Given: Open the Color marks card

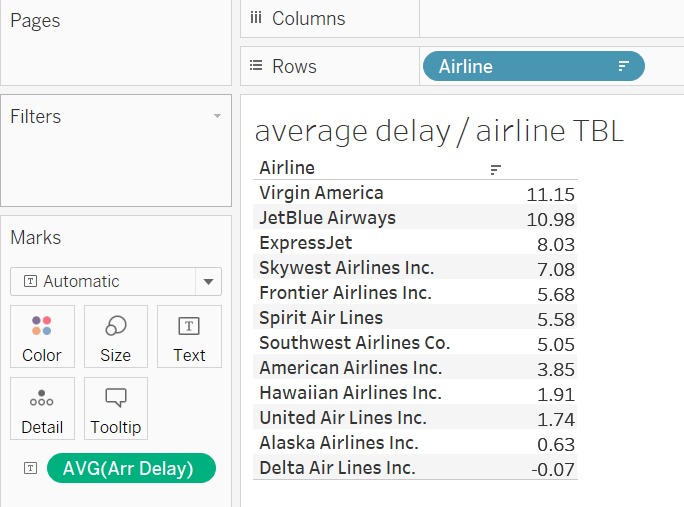Looking at the screenshot, I should click(42, 336).
